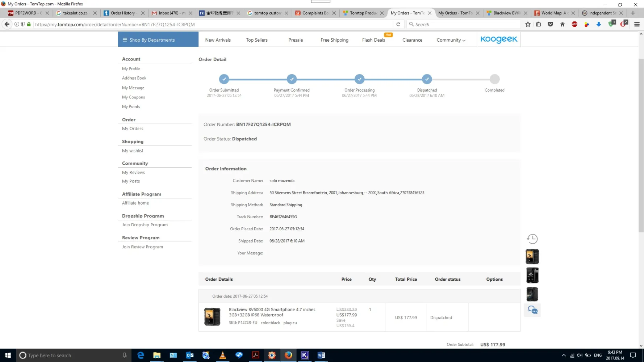The image size is (644, 362).
Task: Open the Shop By Departments menu
Action: coord(158,39)
